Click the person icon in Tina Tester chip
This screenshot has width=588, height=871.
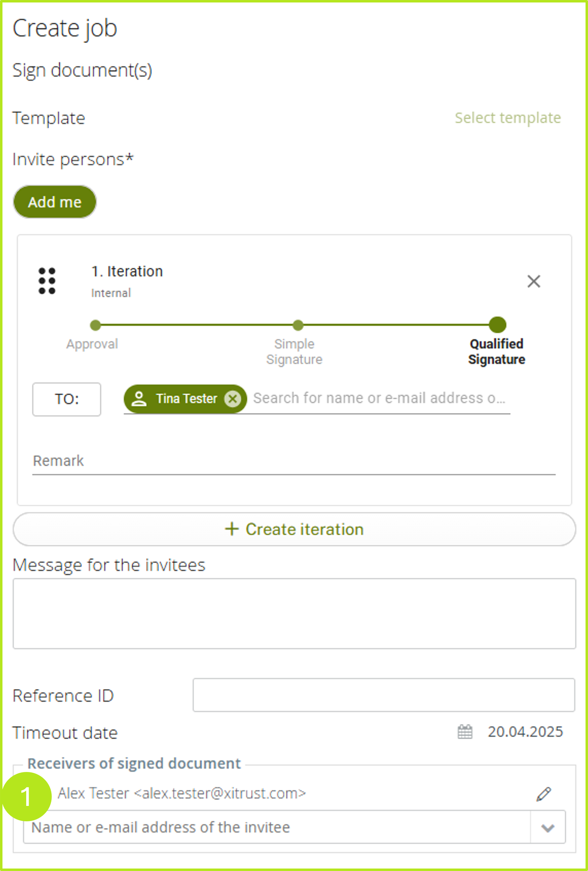pyautogui.click(x=139, y=399)
